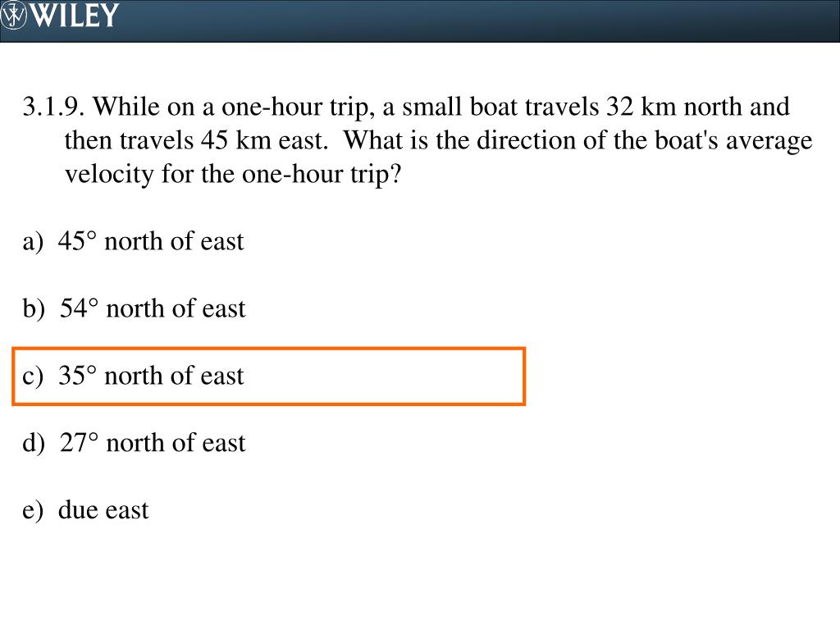Screen dimensions: 840x630
Task: Click the question number 3.1.9.
Action: coord(53,107)
